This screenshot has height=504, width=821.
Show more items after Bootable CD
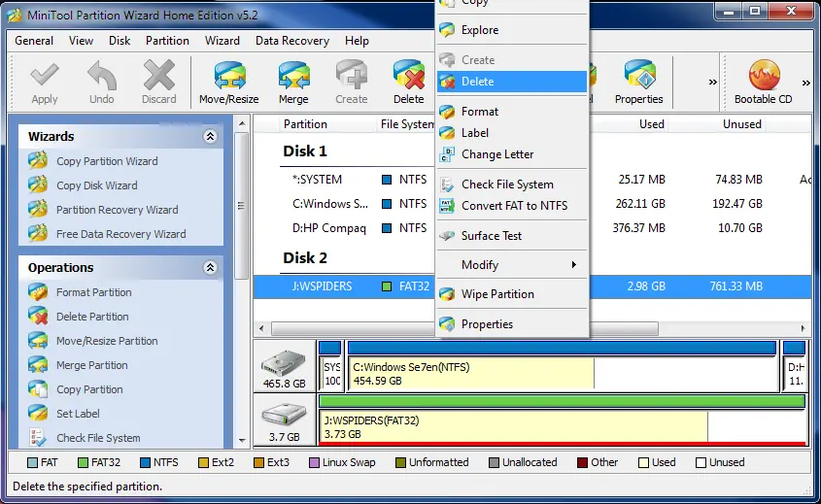805,83
